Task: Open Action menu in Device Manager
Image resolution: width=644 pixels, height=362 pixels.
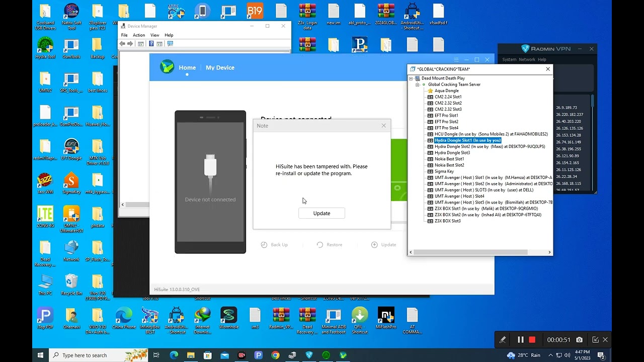Action: pyautogui.click(x=139, y=35)
